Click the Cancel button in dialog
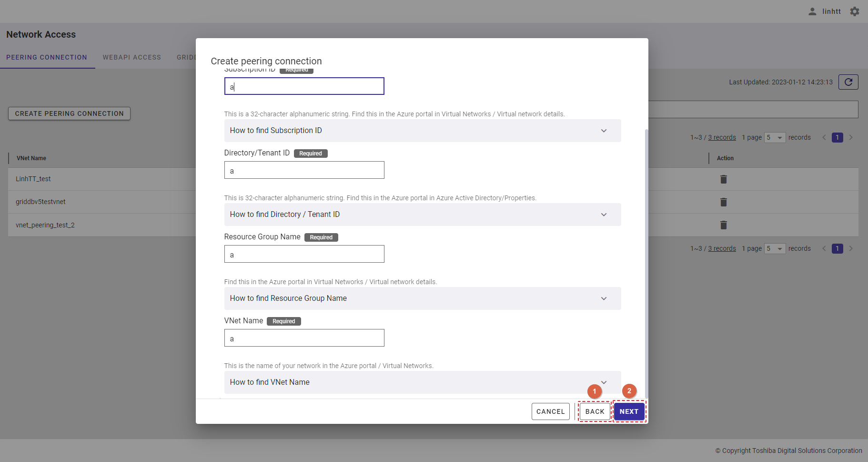Screen dimensions: 868x462 (x=550, y=411)
